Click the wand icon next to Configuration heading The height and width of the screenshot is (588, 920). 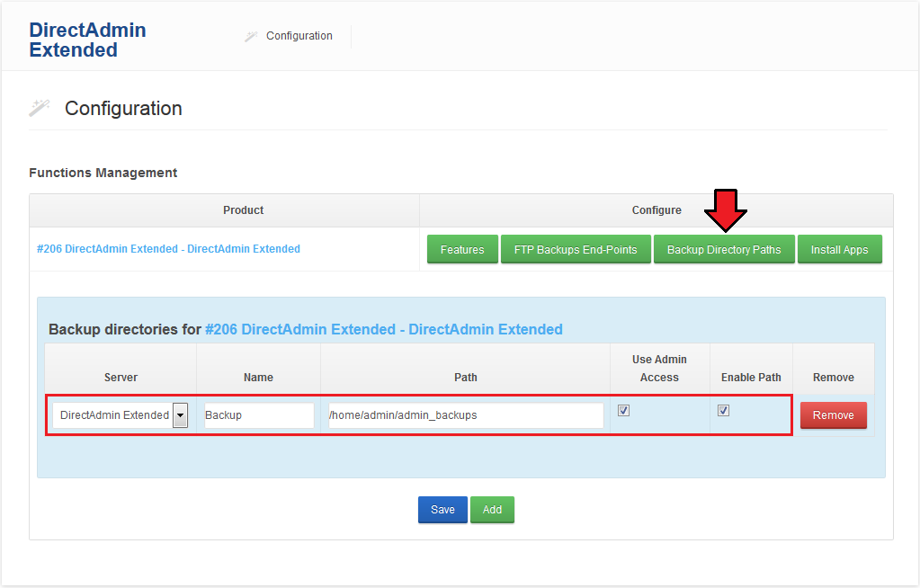(40, 108)
